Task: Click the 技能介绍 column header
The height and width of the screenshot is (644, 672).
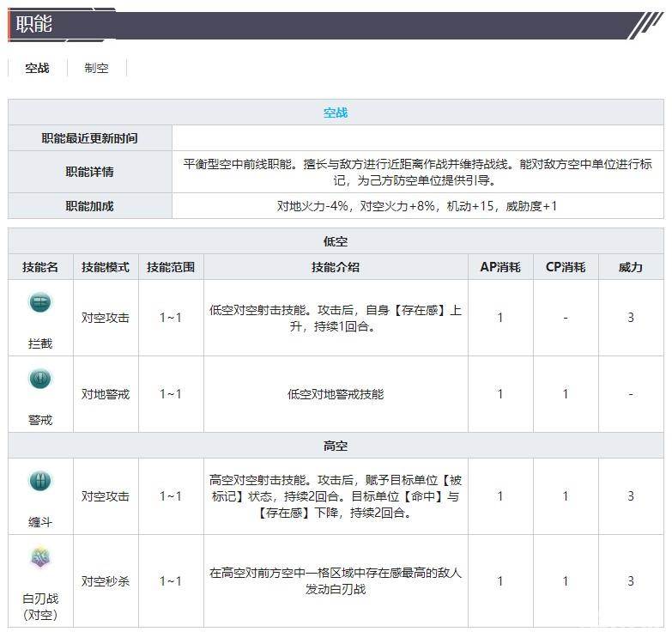Action: point(336,267)
